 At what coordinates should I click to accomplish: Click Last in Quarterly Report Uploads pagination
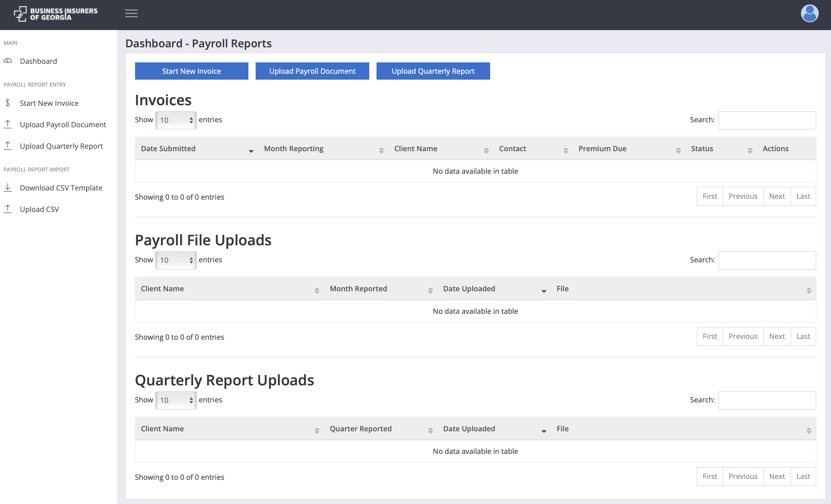click(x=803, y=476)
